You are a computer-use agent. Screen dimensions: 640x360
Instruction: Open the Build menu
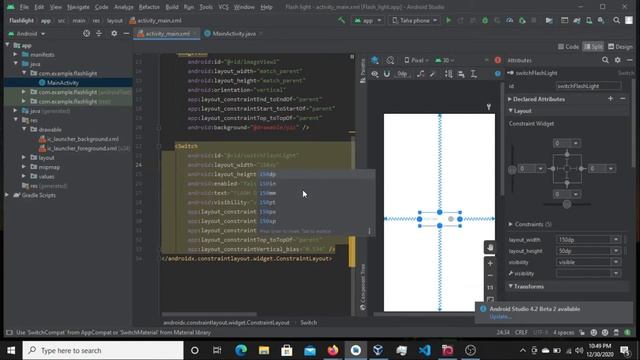(x=172, y=7)
